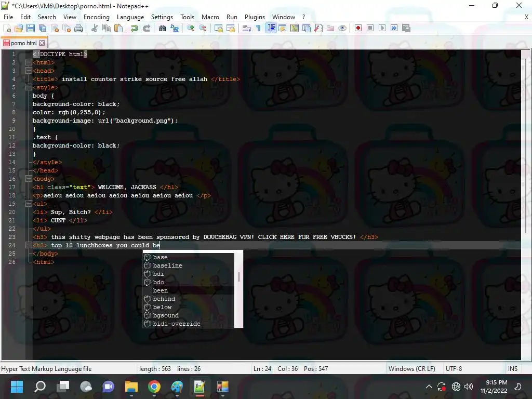The height and width of the screenshot is (399, 532).
Task: Cut selection with the scissors icon
Action: [x=95, y=28]
